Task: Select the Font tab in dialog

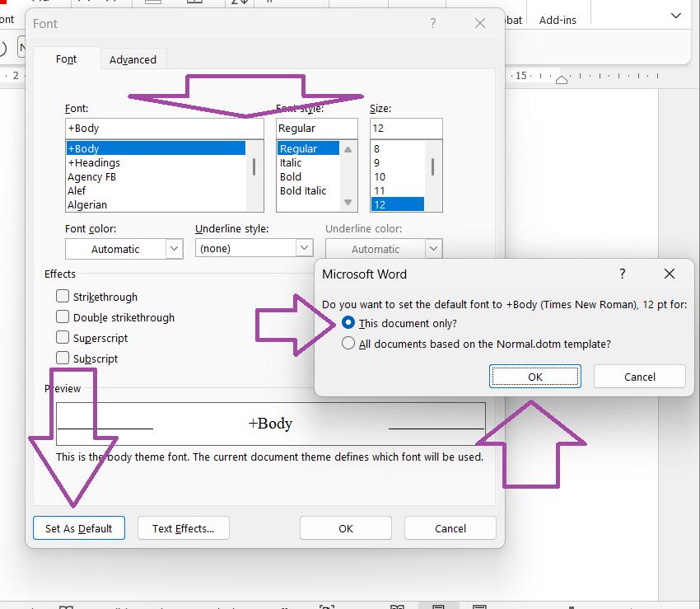Action: coord(66,59)
